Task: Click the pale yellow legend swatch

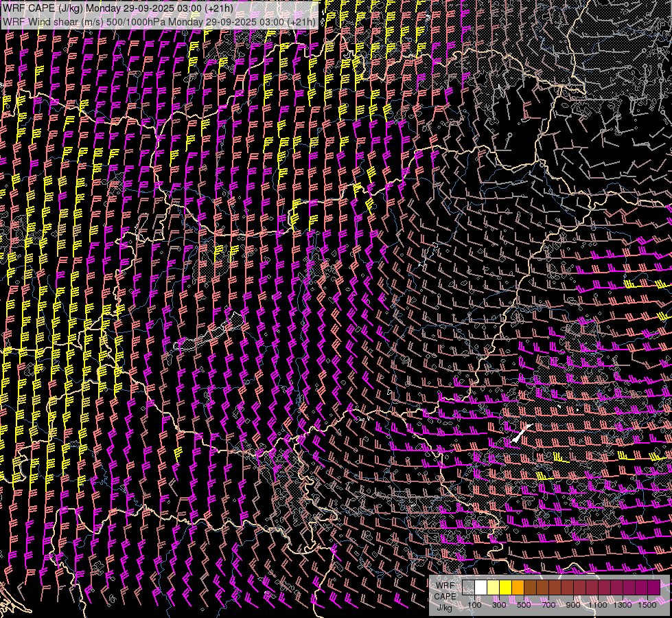Action: [x=494, y=587]
